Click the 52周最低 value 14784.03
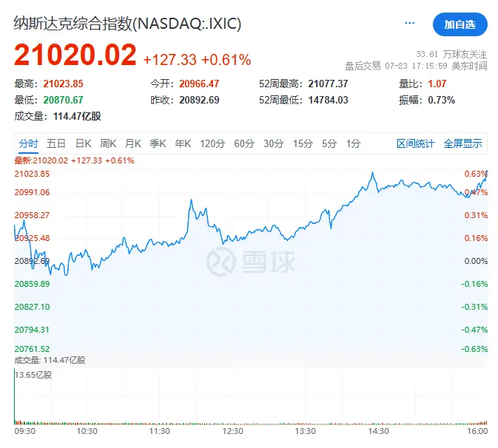 328,100
